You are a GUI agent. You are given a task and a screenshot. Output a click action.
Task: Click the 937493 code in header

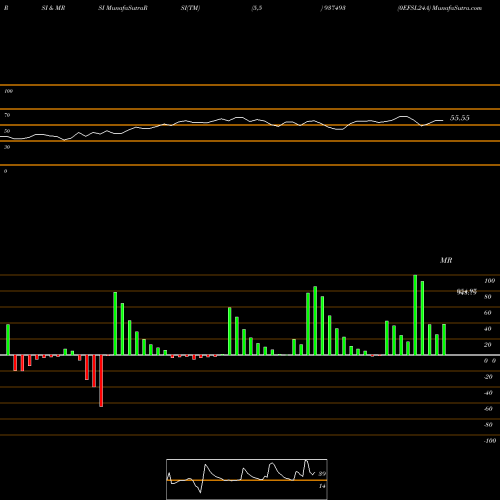(x=334, y=8)
